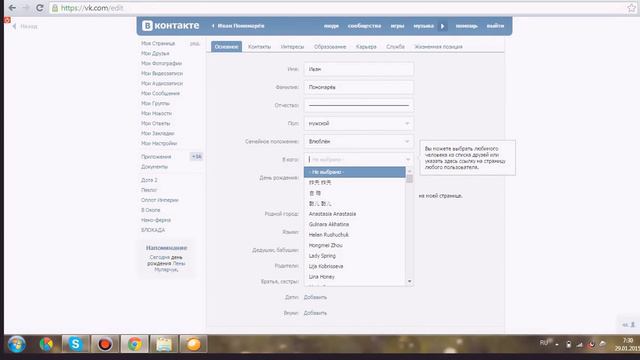Image resolution: width=640 pixels, height=360 pixels.
Task: Open Мои Фотографии in sidebar
Action: pos(161,63)
